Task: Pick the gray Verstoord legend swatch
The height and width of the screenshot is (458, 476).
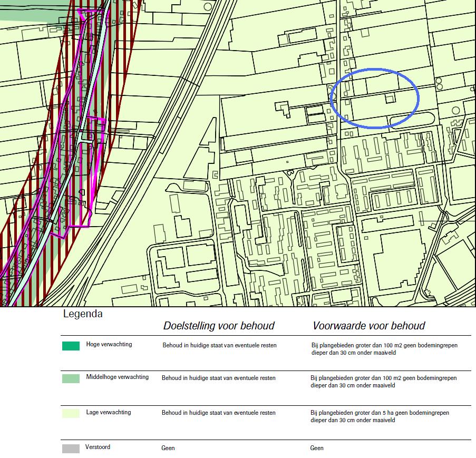Action: click(x=71, y=449)
